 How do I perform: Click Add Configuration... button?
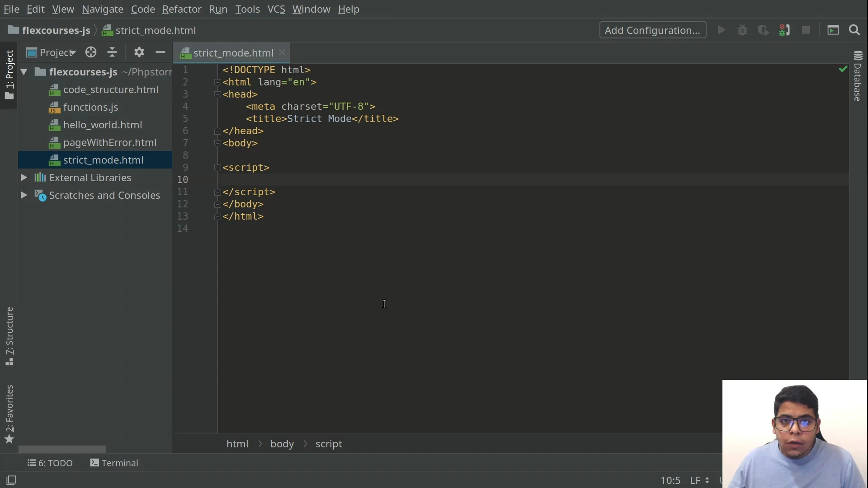click(652, 30)
